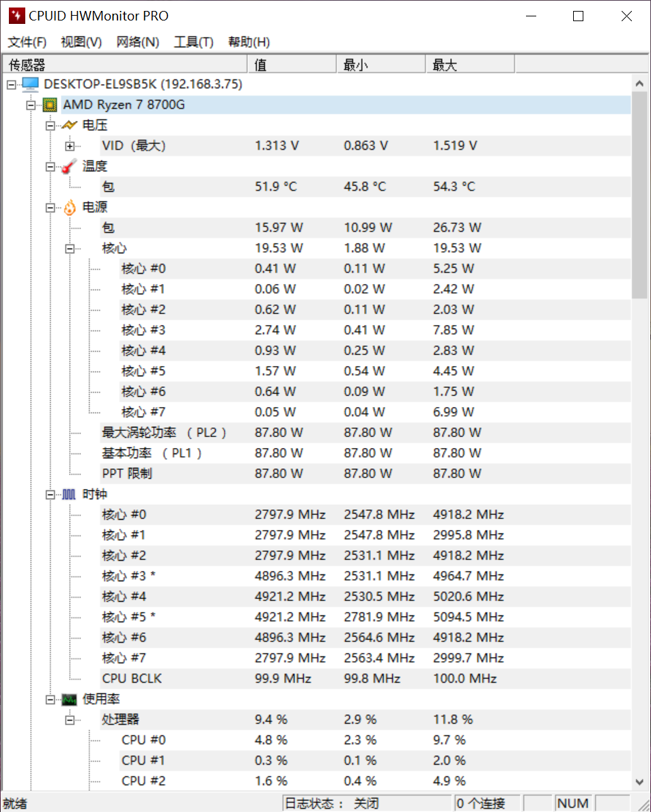Collapse the 时钟 clocks section
Viewport: 651px width, 812px height.
(51, 494)
